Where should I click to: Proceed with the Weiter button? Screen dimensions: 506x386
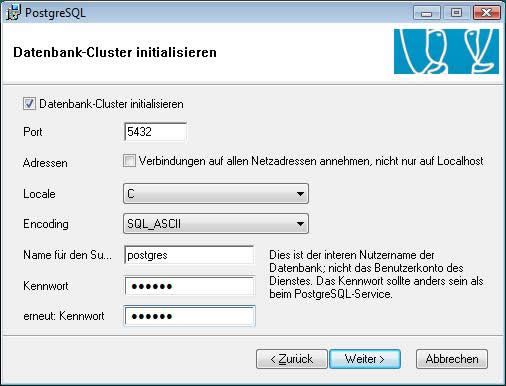[365, 359]
